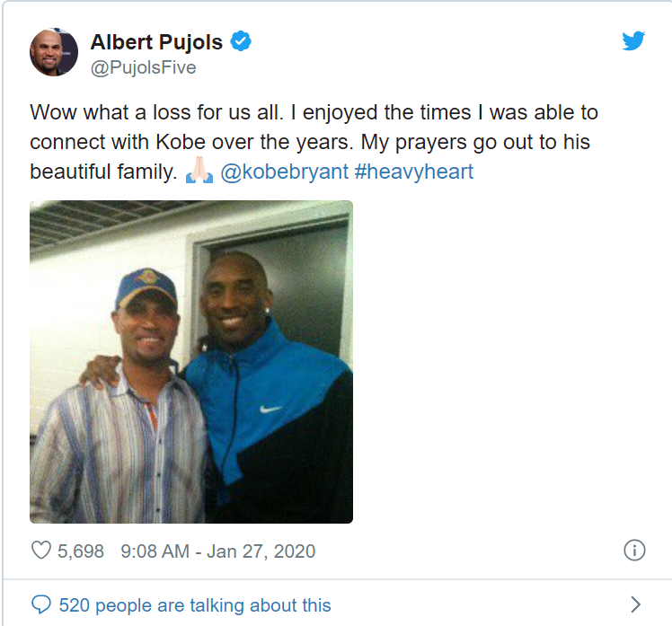The image size is (672, 626).
Task: Click the praying hands emoji
Action: [x=199, y=172]
